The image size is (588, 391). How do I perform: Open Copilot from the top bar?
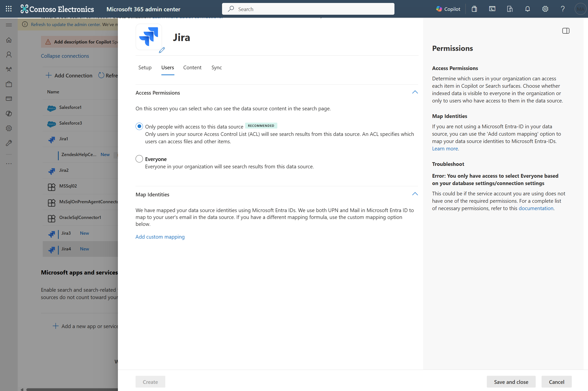coord(448,9)
